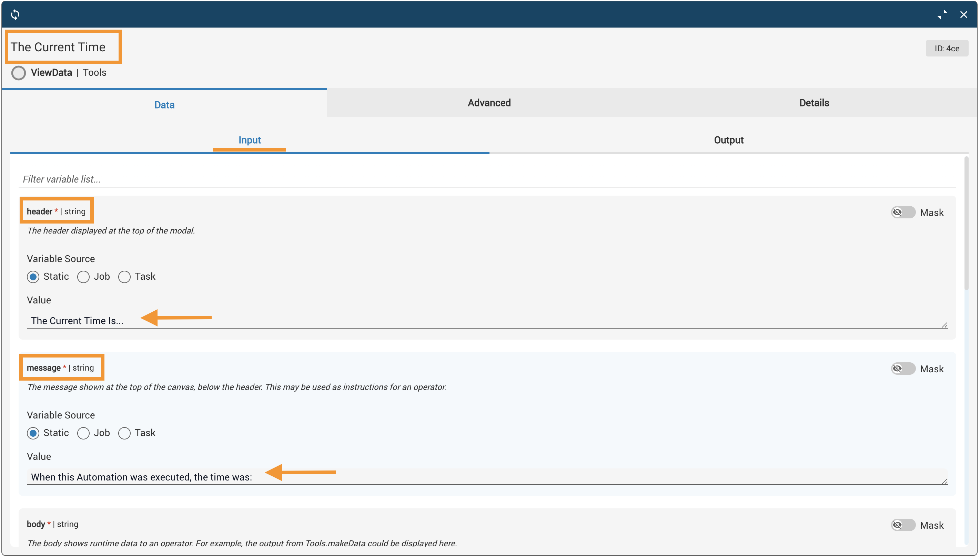Toggle the Mask switch for body
Viewport: 980px width, 559px height.
pyautogui.click(x=903, y=525)
